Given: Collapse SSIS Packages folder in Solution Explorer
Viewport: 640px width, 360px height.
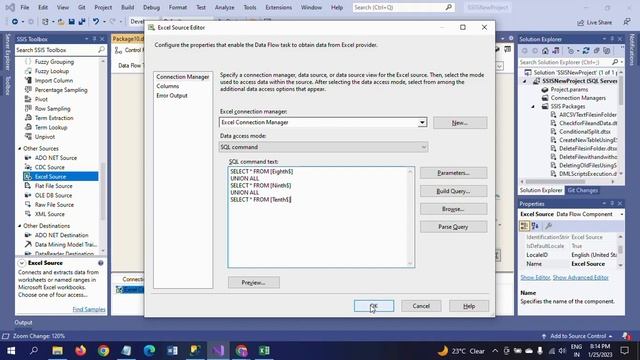Looking at the screenshot, I should pyautogui.click(x=533, y=107).
